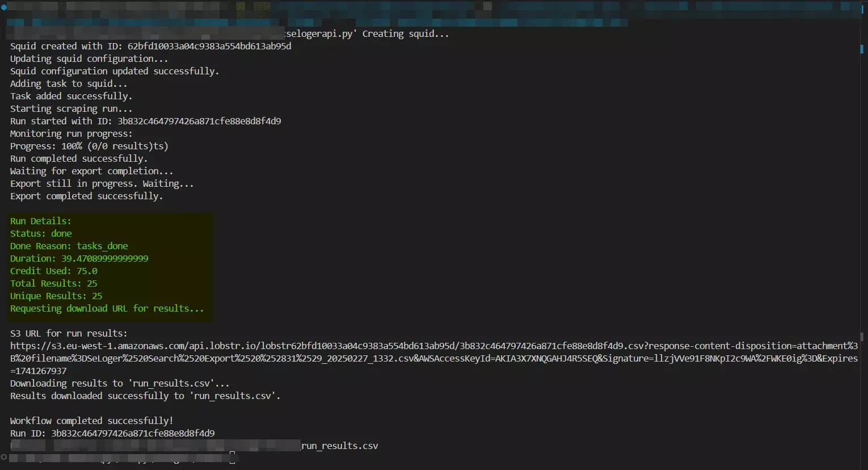The width and height of the screenshot is (868, 470).
Task: Click the "Squid created with ID" line
Action: [150, 47]
